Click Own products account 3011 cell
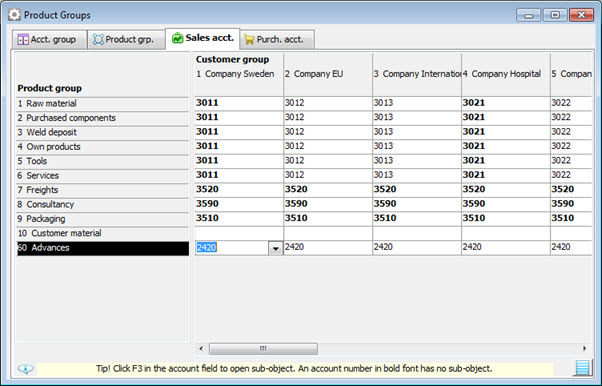This screenshot has width=602, height=386. (239, 146)
